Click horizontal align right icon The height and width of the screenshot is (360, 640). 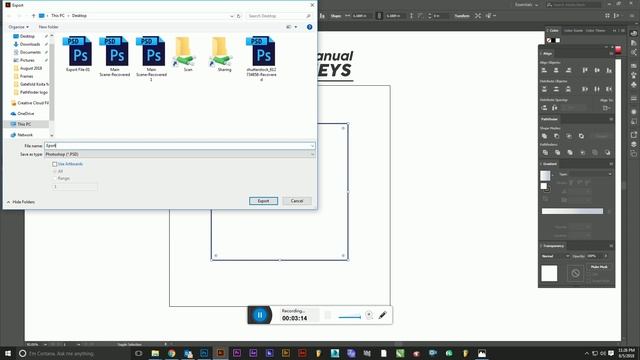(568, 71)
